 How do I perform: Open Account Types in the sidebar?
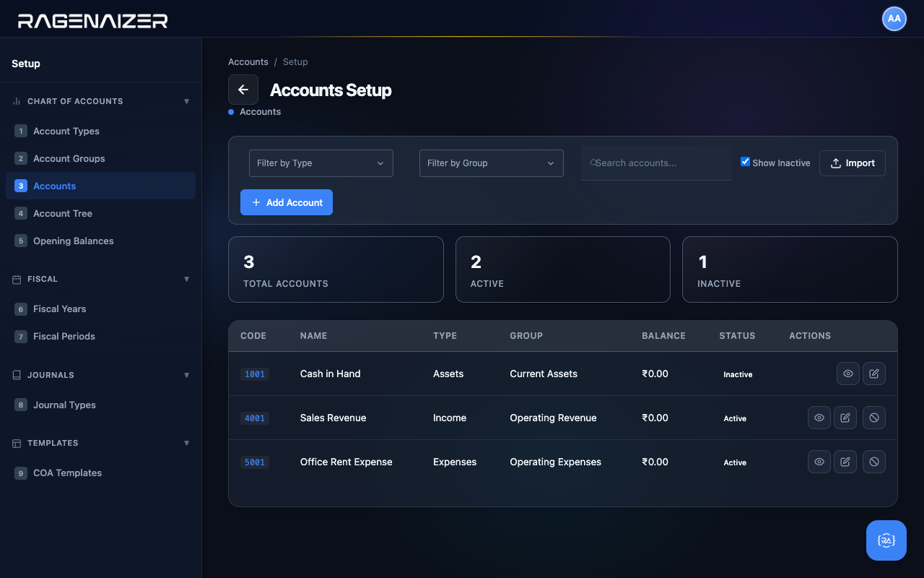100,131
